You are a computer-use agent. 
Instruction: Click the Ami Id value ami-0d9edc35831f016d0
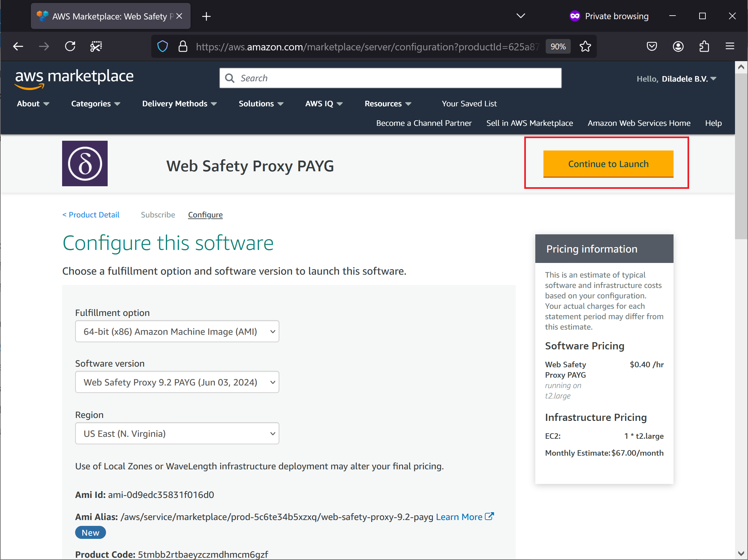[161, 494]
